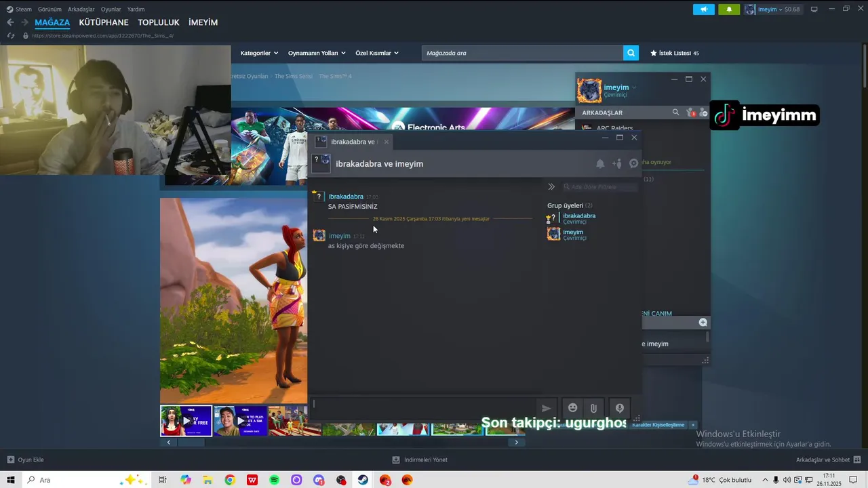The height and width of the screenshot is (488, 868).
Task: Open File Explorer from the taskbar
Action: click(208, 480)
